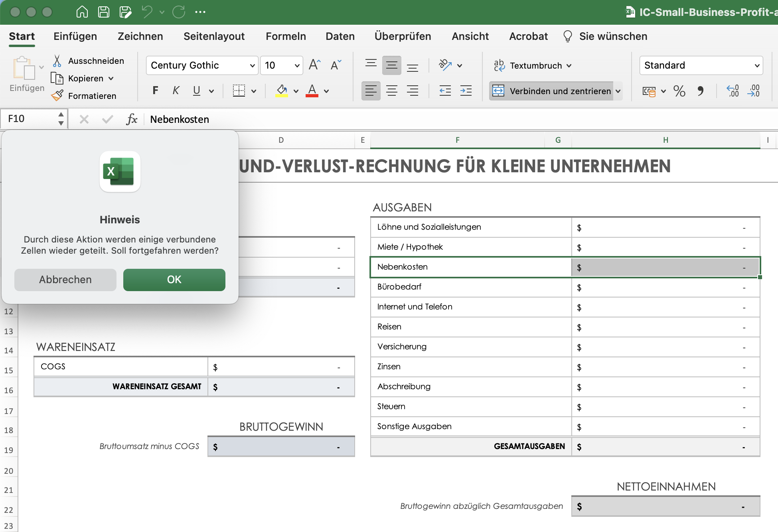Switch to the Zeichnen ribbon tab
This screenshot has height=532, width=778.
click(x=140, y=36)
